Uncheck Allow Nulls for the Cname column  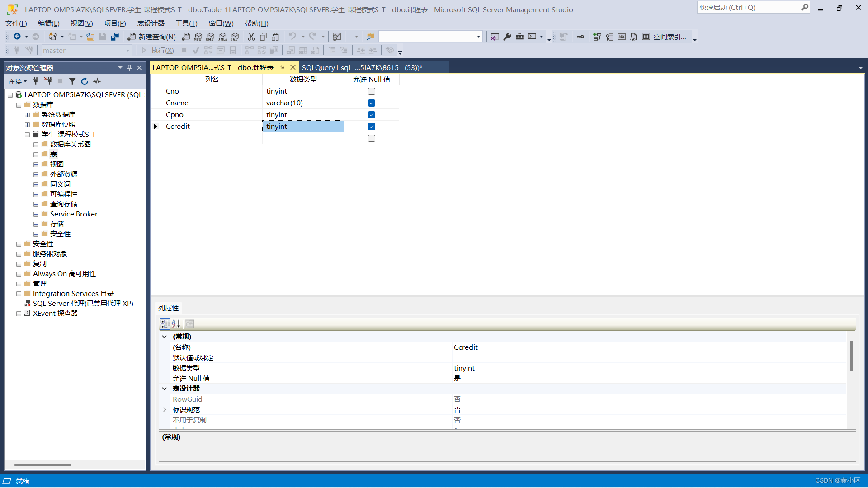pos(372,103)
